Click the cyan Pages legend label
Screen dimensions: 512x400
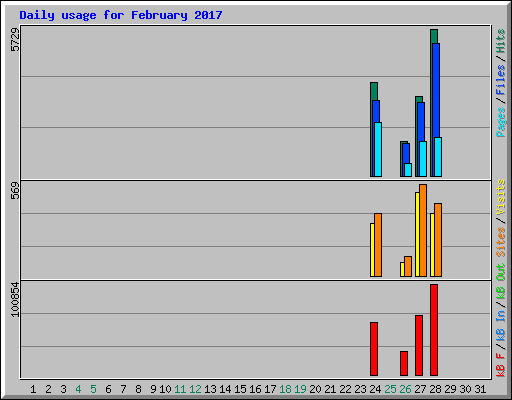pyautogui.click(x=501, y=122)
